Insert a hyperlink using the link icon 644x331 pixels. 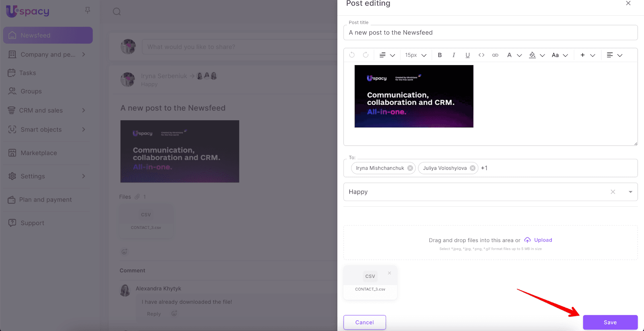[495, 55]
